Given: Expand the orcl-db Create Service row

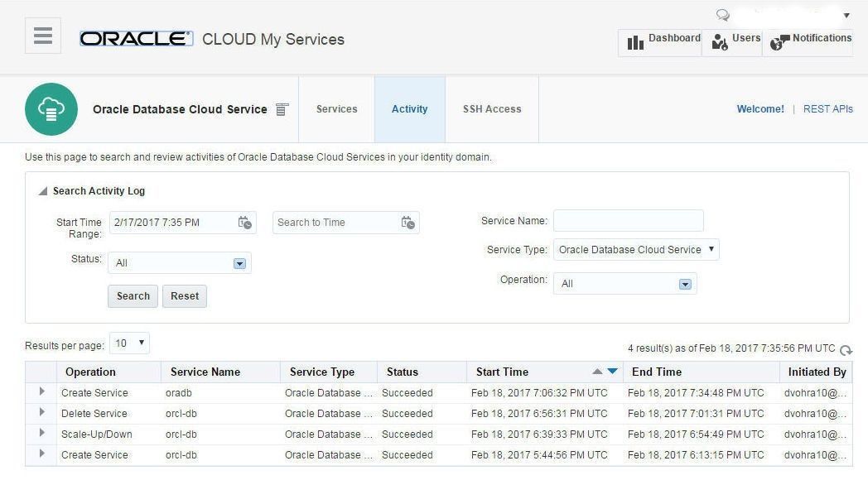Looking at the screenshot, I should pyautogui.click(x=41, y=454).
